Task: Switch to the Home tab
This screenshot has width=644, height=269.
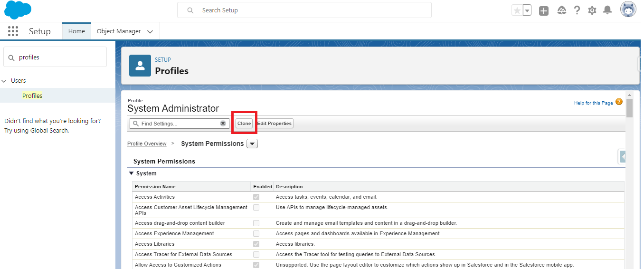Action: [x=76, y=31]
